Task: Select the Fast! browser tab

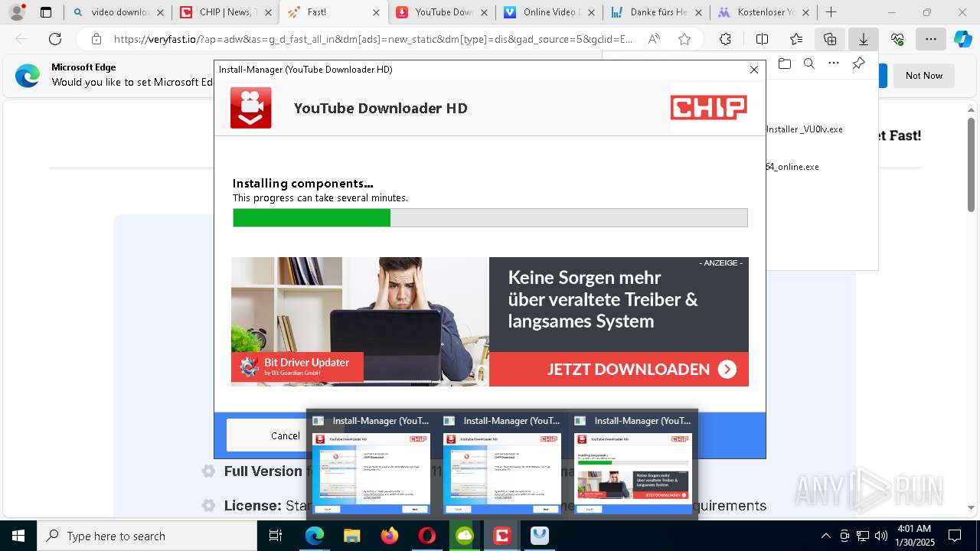Action: [x=333, y=12]
